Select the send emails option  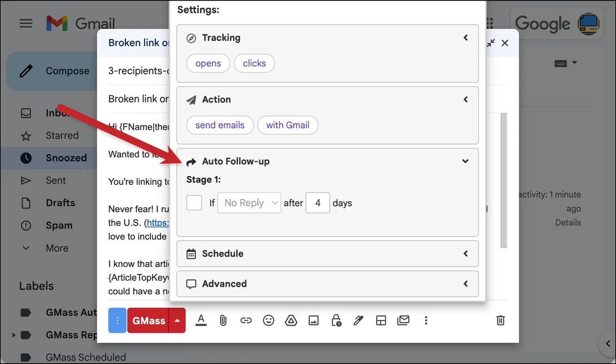coord(220,125)
